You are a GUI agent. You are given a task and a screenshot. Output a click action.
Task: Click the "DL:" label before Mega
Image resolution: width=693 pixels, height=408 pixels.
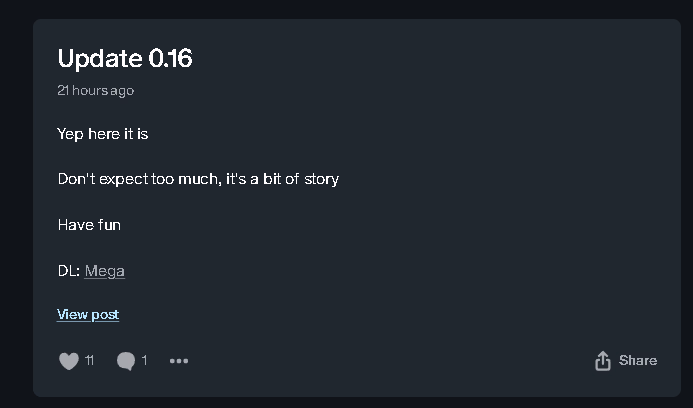tap(69, 271)
